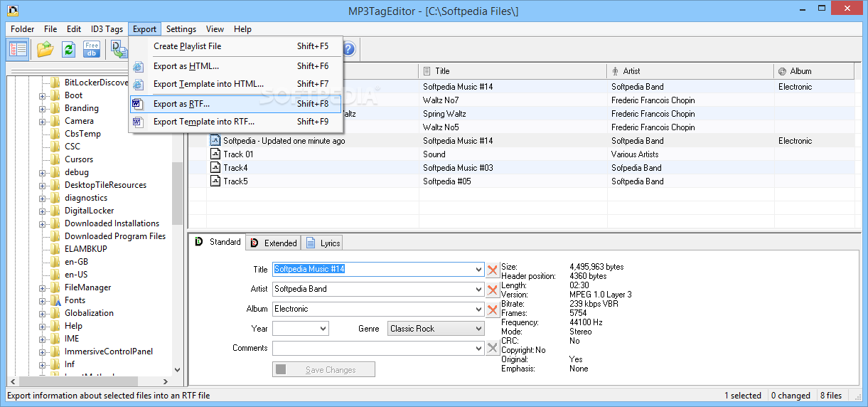Switch to the Lyrics tab
The image size is (868, 407).
click(323, 243)
